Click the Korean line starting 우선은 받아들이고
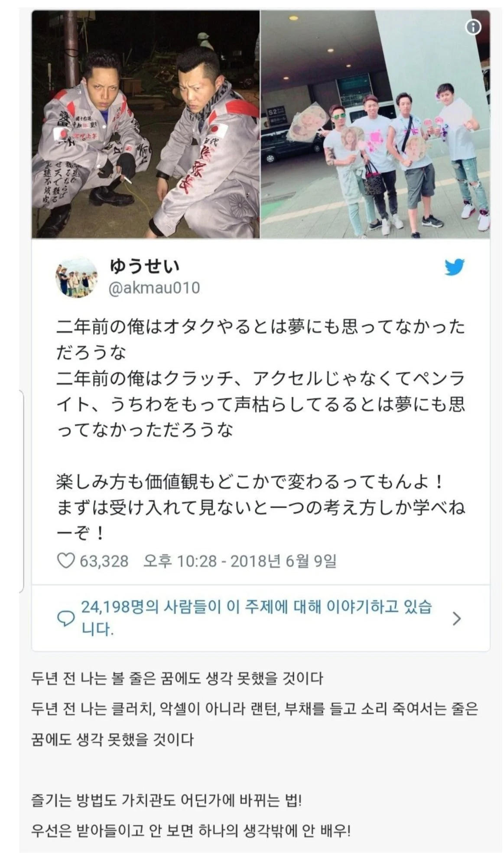Screen dimensions: 504x865 (x=191, y=831)
